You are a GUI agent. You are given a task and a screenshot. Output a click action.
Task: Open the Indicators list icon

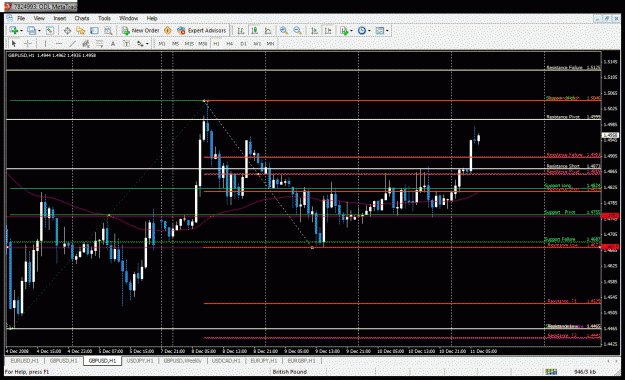point(344,31)
